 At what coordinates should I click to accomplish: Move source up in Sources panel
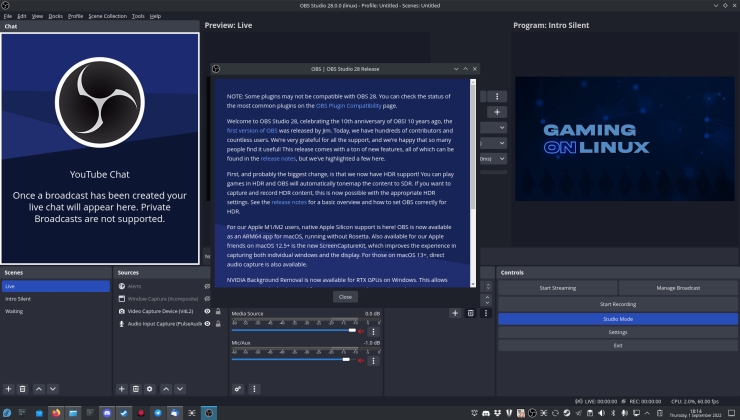[x=166, y=389]
